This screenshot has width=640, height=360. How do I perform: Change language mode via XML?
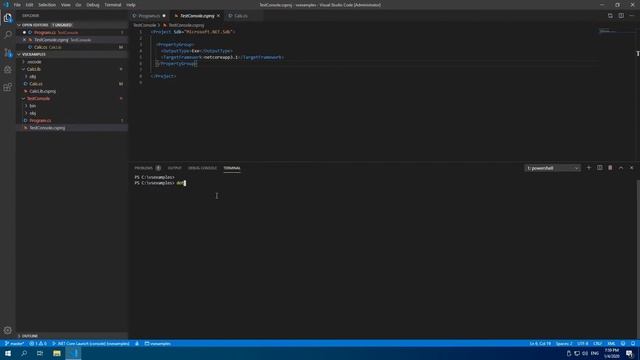[611, 344]
